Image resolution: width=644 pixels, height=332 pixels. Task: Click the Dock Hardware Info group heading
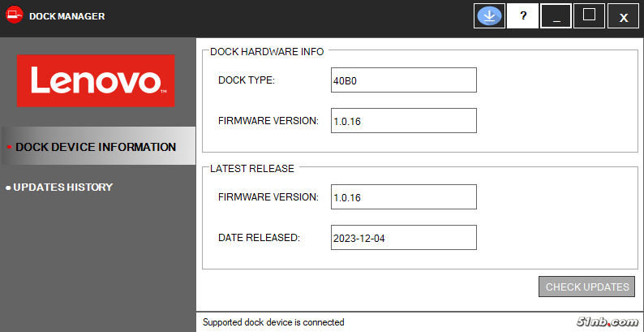coord(267,51)
